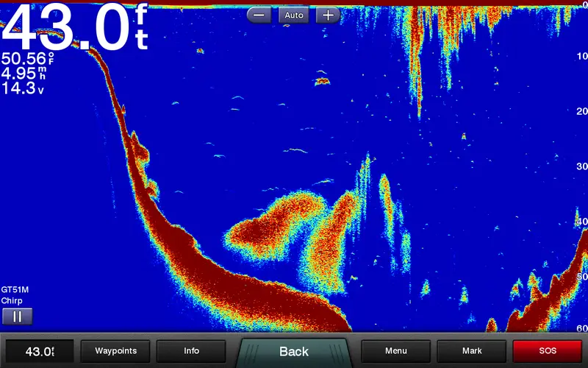Mark a waypoint with Mark button
This screenshot has height=368, width=588.
click(x=471, y=351)
